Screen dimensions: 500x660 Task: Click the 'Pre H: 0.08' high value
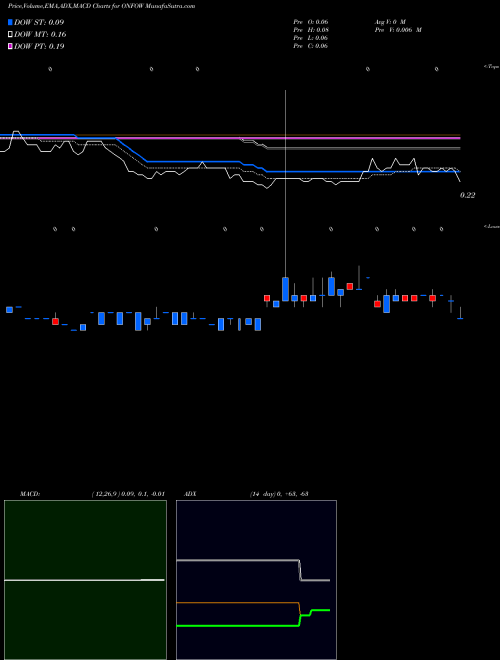coord(311,30)
